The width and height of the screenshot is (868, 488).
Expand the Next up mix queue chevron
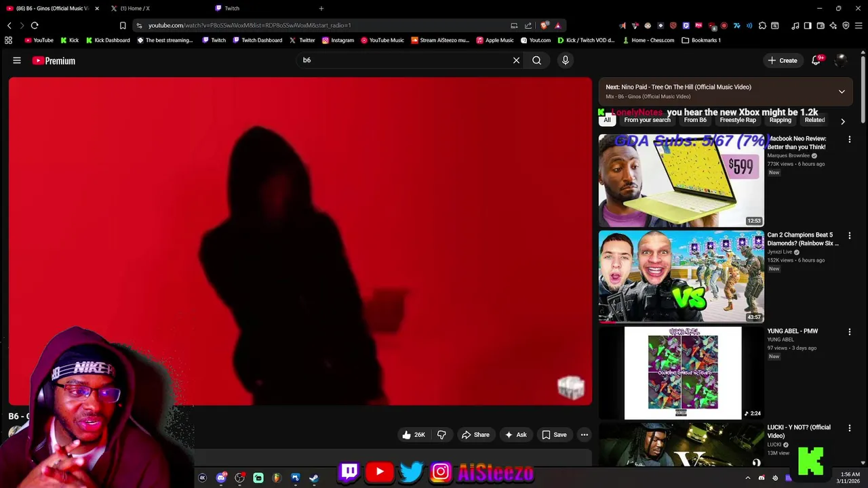(x=842, y=91)
